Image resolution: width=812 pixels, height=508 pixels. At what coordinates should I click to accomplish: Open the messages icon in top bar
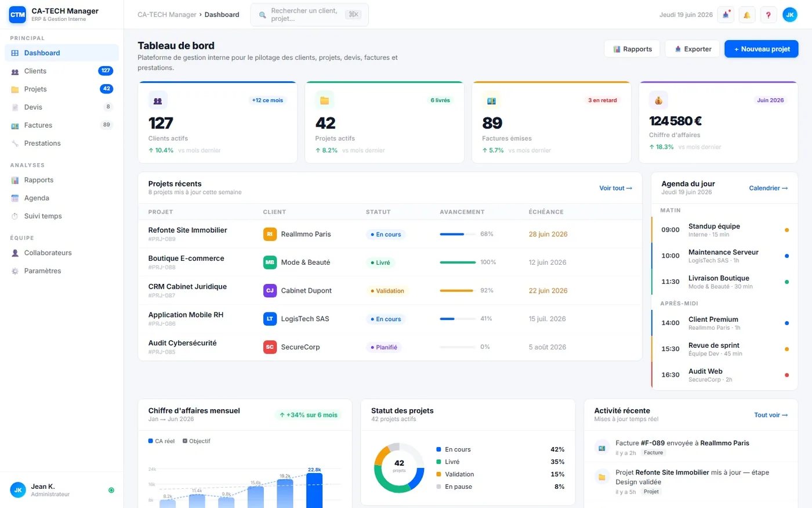[x=726, y=15]
